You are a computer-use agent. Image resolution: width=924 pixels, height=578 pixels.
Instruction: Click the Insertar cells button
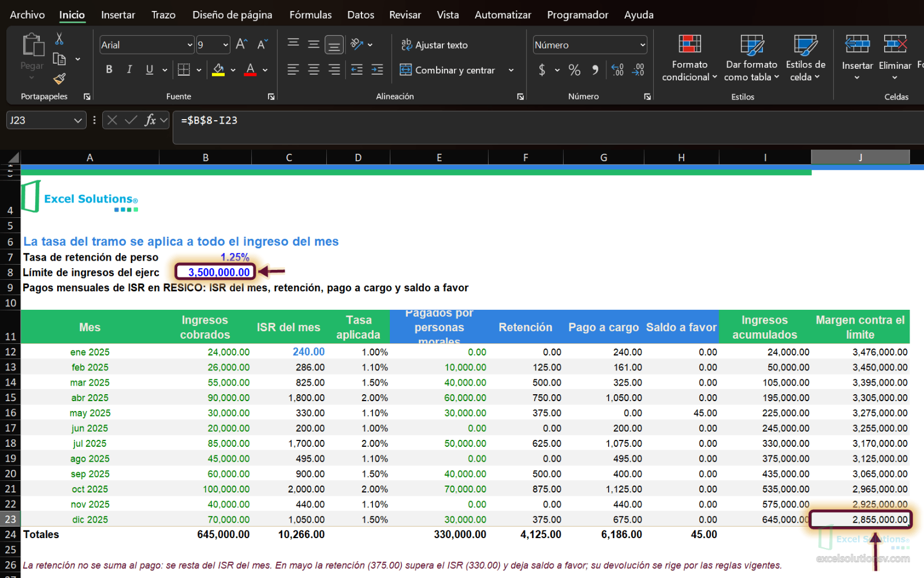coord(857,58)
